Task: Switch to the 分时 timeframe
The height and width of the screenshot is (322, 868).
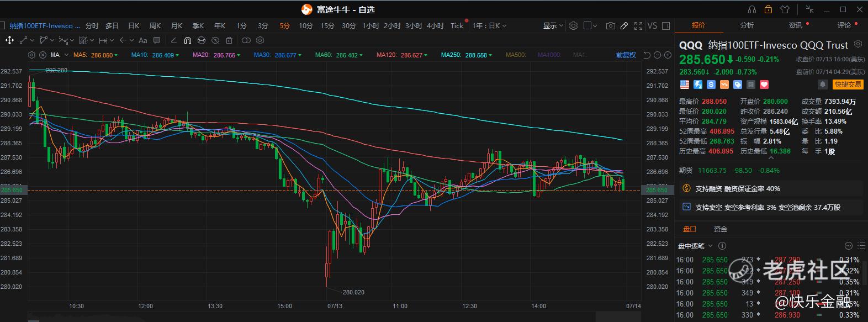Action: pyautogui.click(x=92, y=25)
